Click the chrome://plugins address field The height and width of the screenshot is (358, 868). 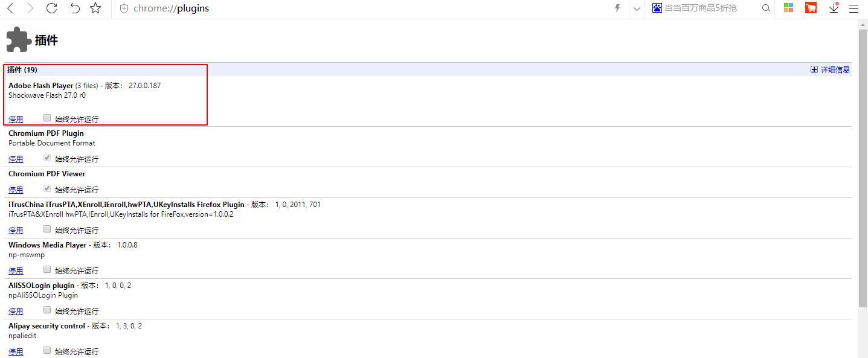[302, 9]
